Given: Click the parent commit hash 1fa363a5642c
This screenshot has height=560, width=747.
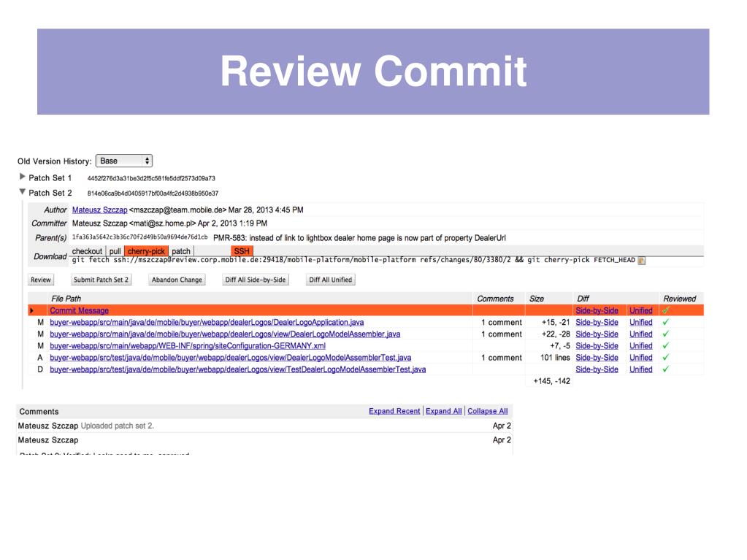Looking at the screenshot, I should click(139, 237).
